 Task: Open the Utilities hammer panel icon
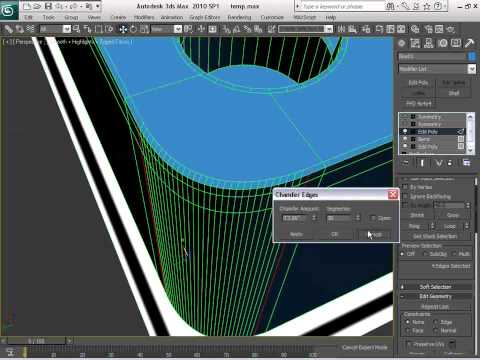click(469, 43)
